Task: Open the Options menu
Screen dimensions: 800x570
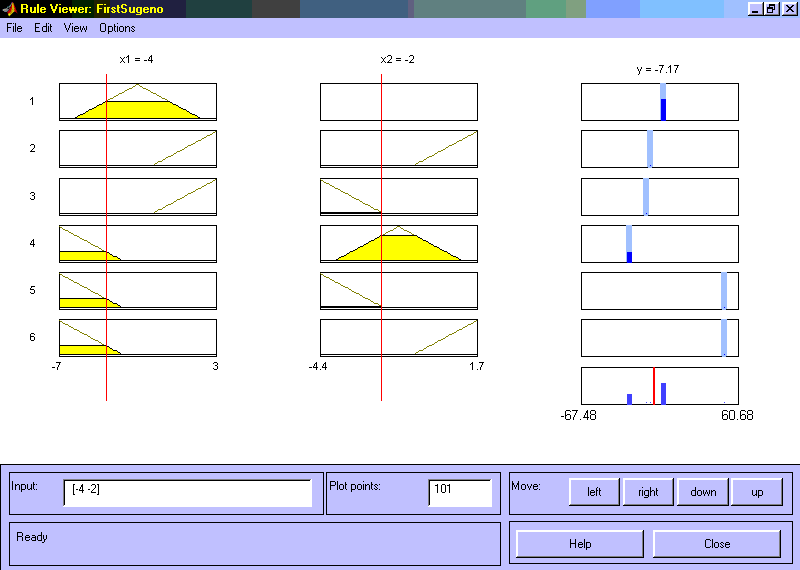Action: pyautogui.click(x=117, y=28)
